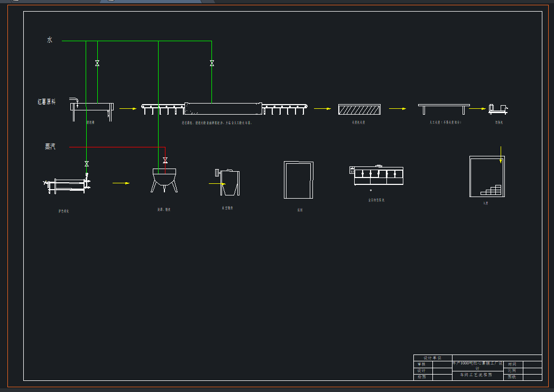Click the horizontal red steam pipe line
The image size is (554, 392).
coord(117,147)
